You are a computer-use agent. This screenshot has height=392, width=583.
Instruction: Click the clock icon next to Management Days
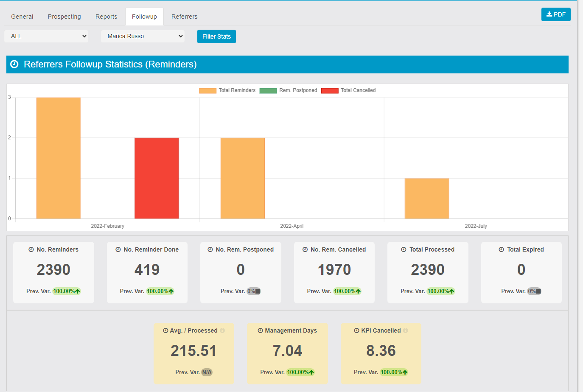260,330
